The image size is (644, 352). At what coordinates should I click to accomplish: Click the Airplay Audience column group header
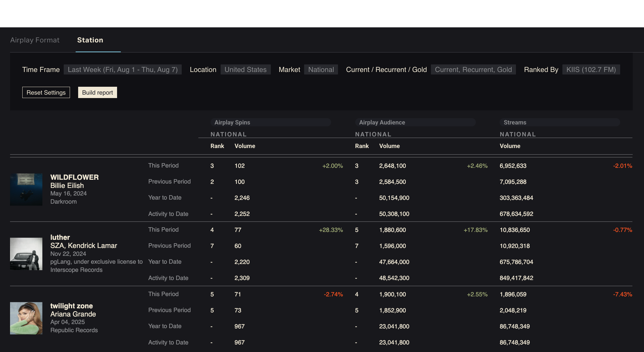click(382, 122)
